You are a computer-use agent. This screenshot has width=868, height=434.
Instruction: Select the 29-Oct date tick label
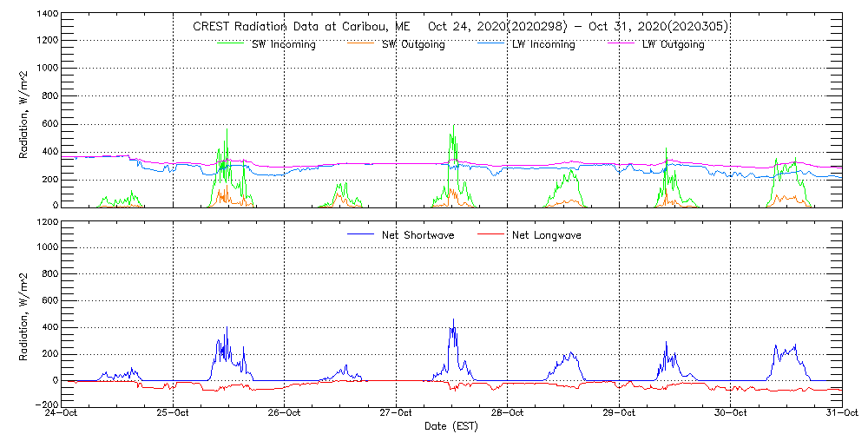(619, 414)
